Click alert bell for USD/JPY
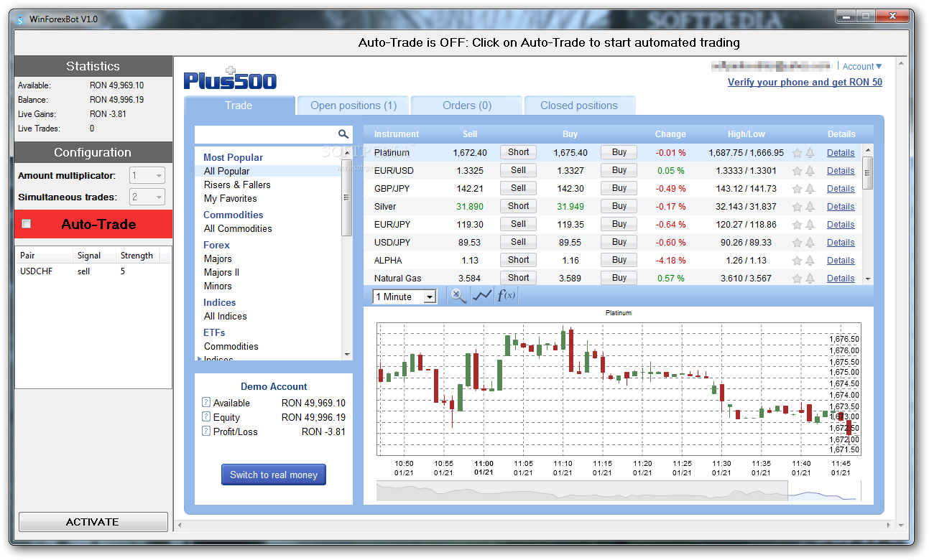The width and height of the screenshot is (929, 560). (x=810, y=243)
